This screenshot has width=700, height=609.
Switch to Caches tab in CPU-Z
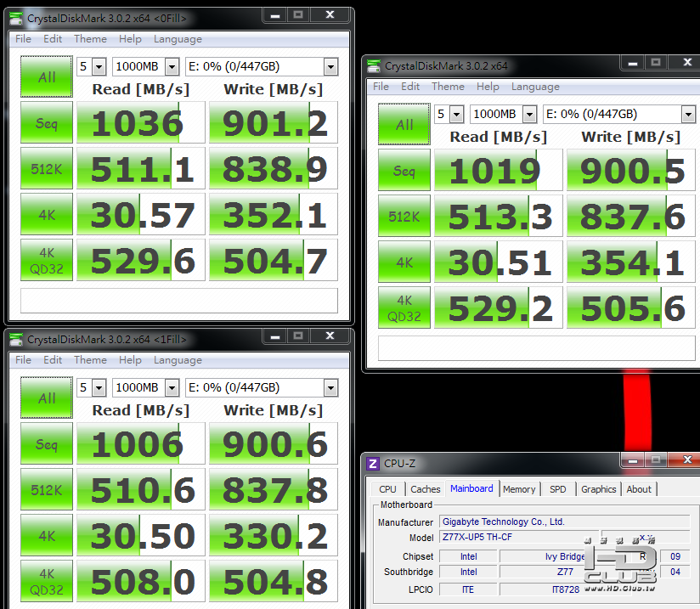click(425, 489)
